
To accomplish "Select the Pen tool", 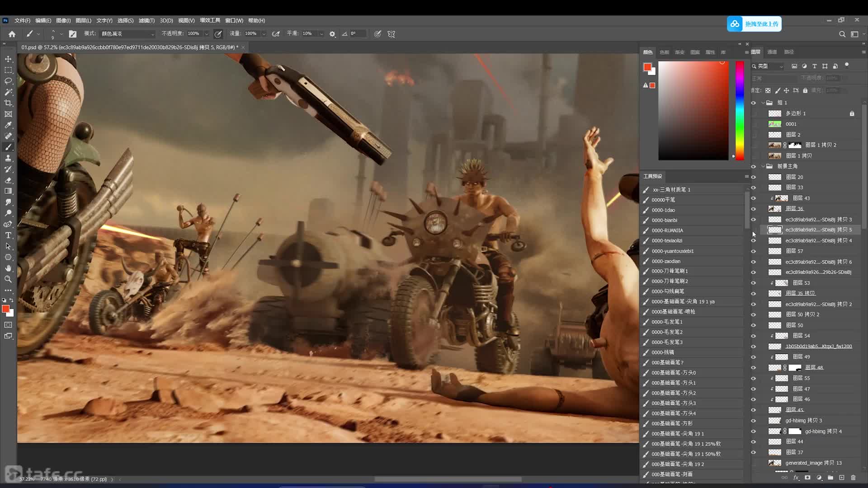I will pyautogui.click(x=8, y=224).
